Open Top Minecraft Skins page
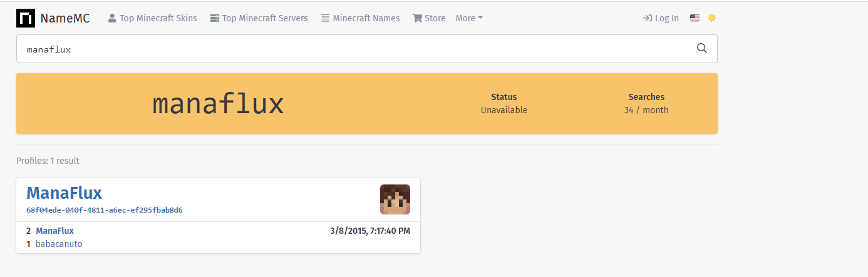The image size is (868, 277). 152,18
